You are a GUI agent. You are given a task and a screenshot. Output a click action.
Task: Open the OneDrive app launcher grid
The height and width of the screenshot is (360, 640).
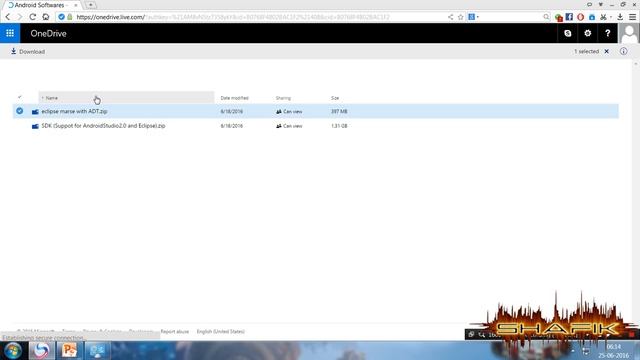10,33
